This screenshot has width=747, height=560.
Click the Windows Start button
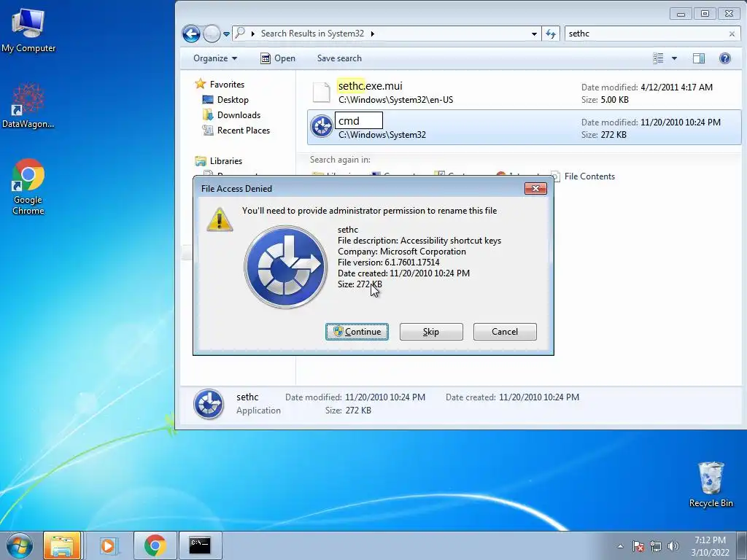(x=20, y=545)
